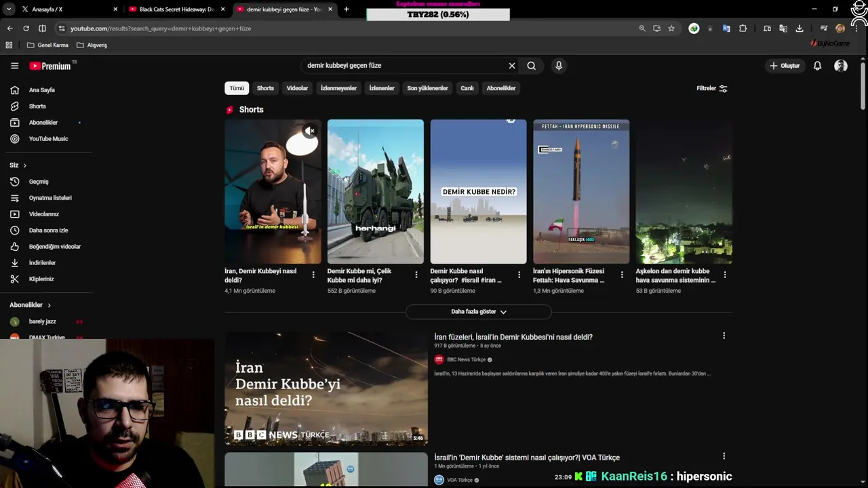
Task: Select the Abonelikler filter chip
Action: point(501,88)
